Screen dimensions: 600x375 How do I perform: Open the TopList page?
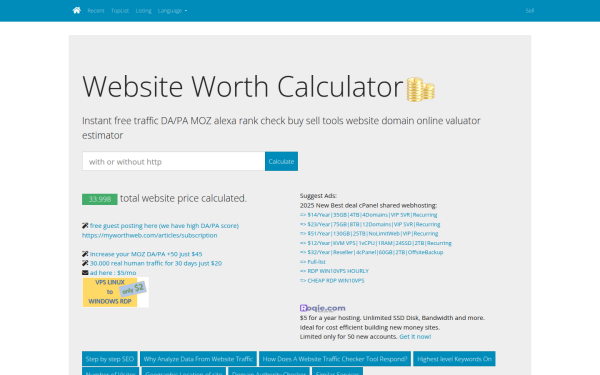(120, 11)
